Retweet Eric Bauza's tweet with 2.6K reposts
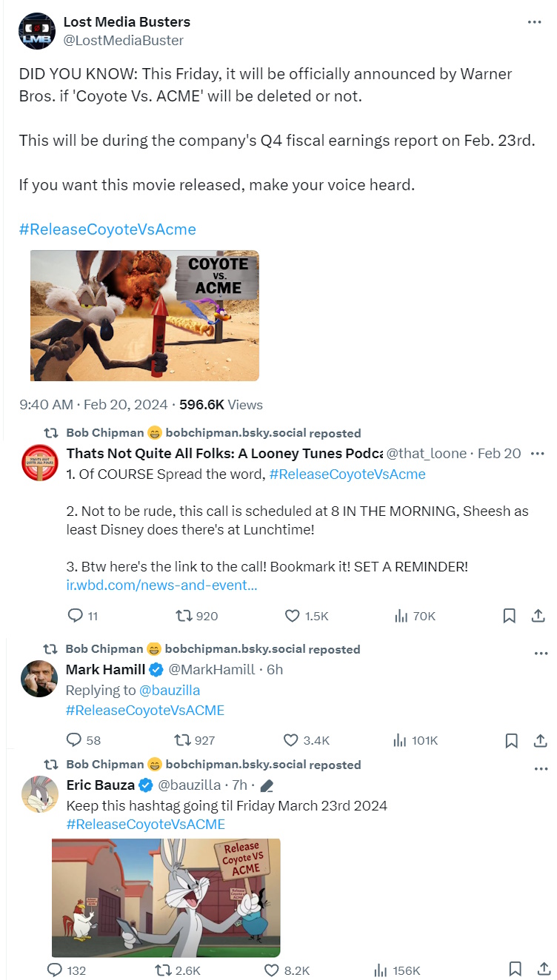This screenshot has width=557, height=980. (x=177, y=970)
